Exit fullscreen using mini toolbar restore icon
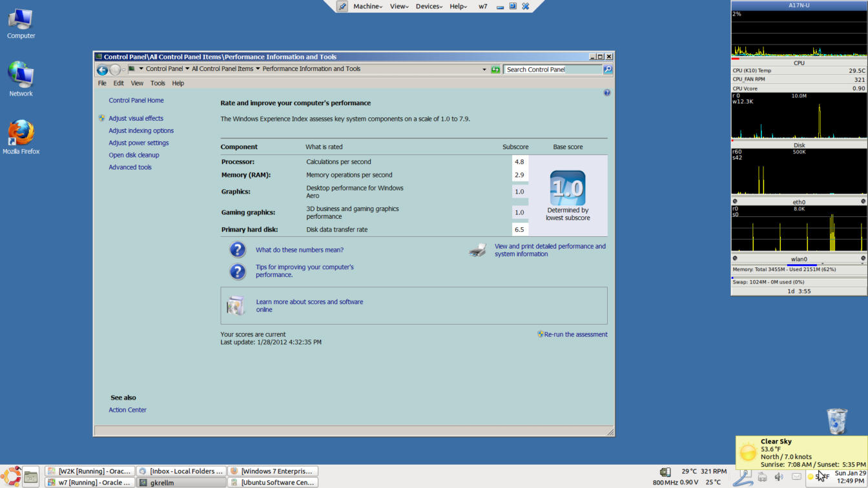The height and width of the screenshot is (488, 868). click(x=513, y=6)
